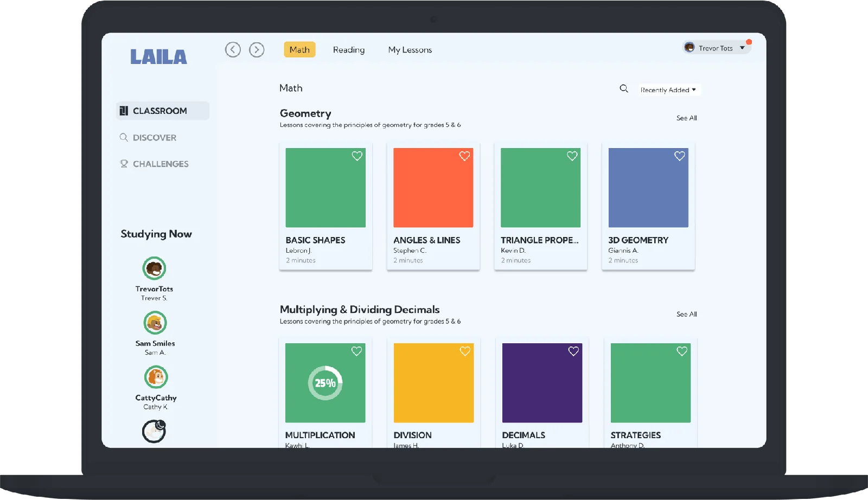The height and width of the screenshot is (500, 868).
Task: Click the DIVISION lesson title
Action: click(413, 435)
